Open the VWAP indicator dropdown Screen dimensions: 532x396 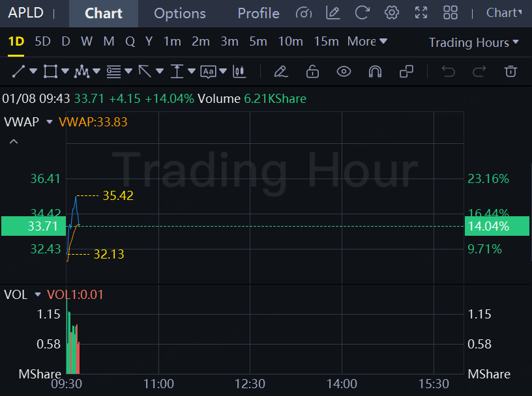coord(50,122)
